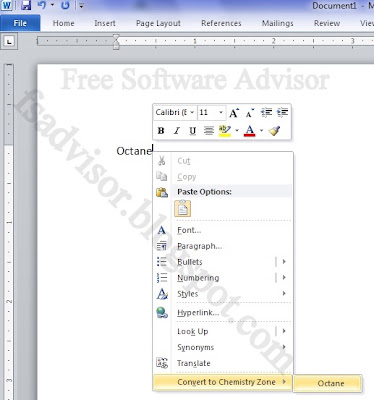Screen dimensions: 374x400
Task: Toggle Bold formatting in mini toolbar
Action: coord(161,131)
